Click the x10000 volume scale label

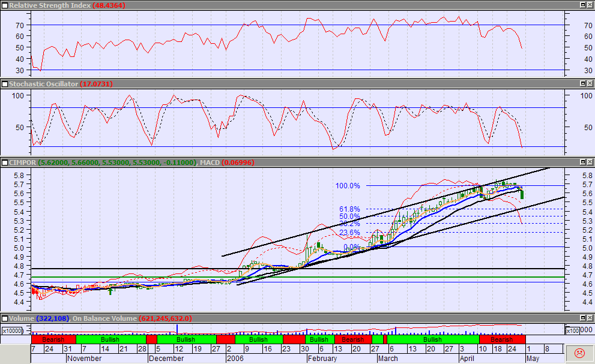coord(14,330)
